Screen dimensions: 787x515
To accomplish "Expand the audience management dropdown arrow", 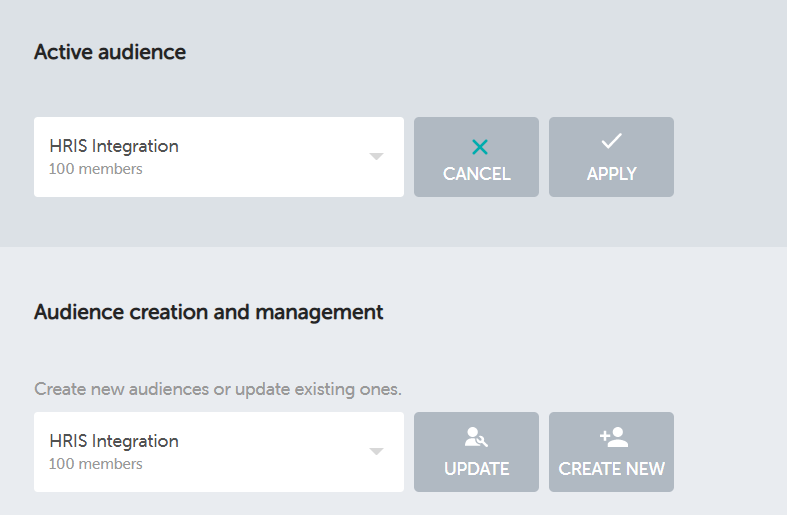I will tap(376, 452).
